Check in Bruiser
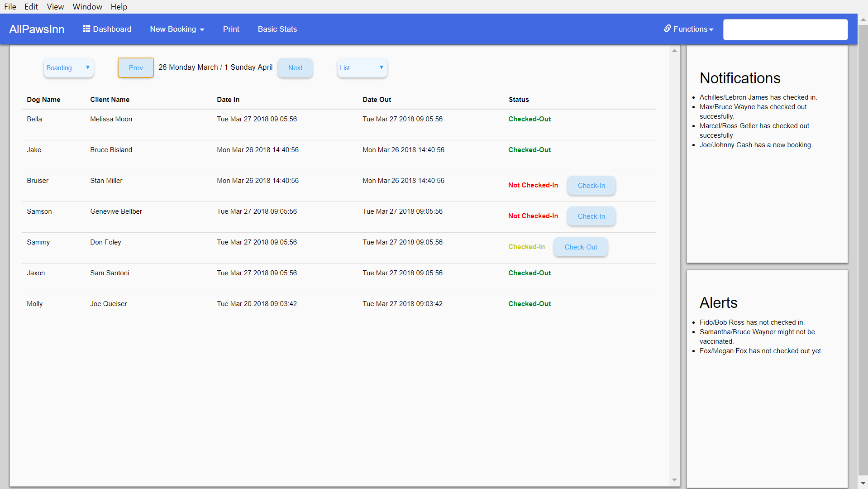The width and height of the screenshot is (868, 489). pos(591,186)
